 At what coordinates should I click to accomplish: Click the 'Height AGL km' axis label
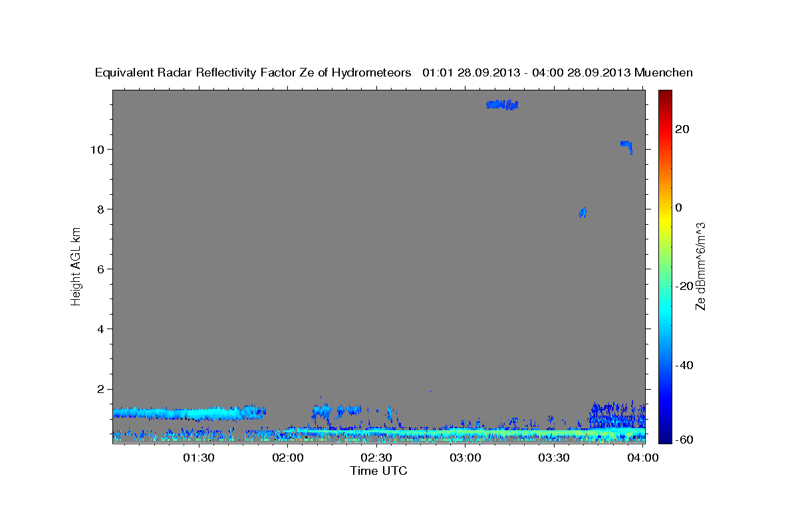click(76, 265)
